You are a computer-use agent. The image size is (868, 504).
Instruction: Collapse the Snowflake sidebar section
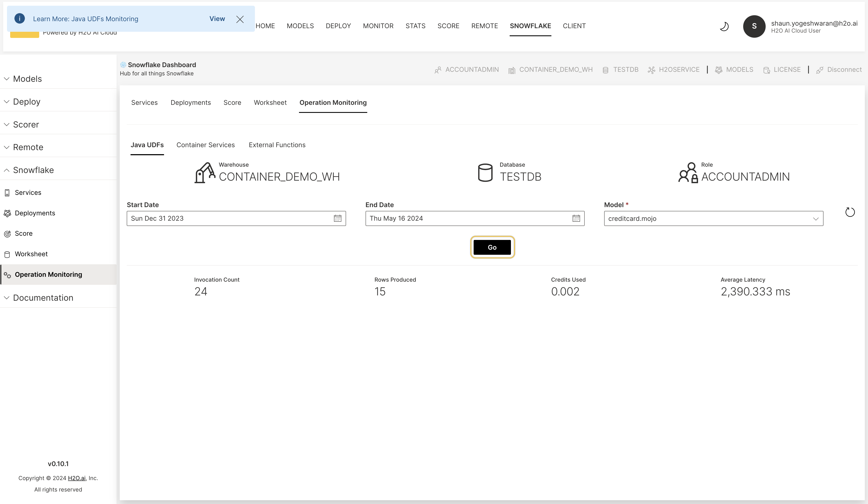coord(33,170)
